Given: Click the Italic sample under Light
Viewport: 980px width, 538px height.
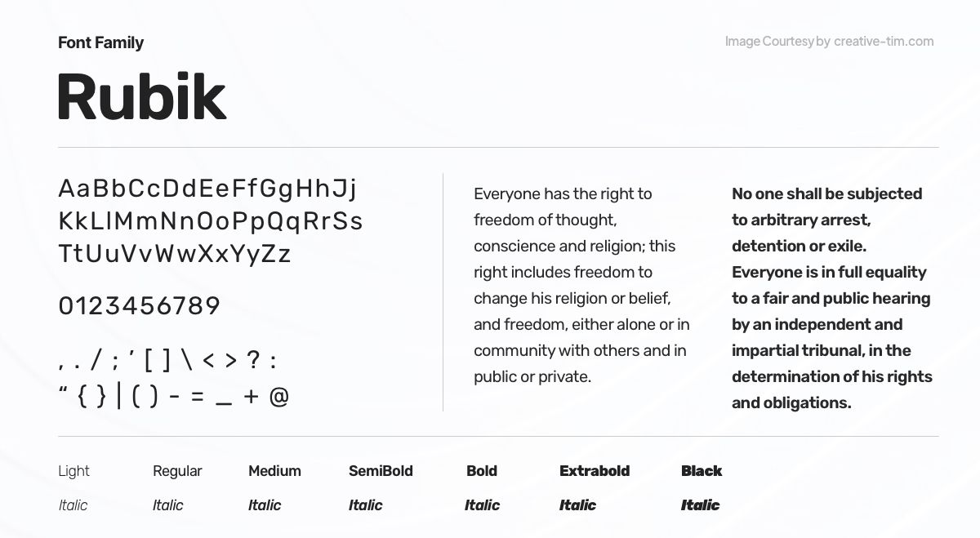Looking at the screenshot, I should pos(73,505).
